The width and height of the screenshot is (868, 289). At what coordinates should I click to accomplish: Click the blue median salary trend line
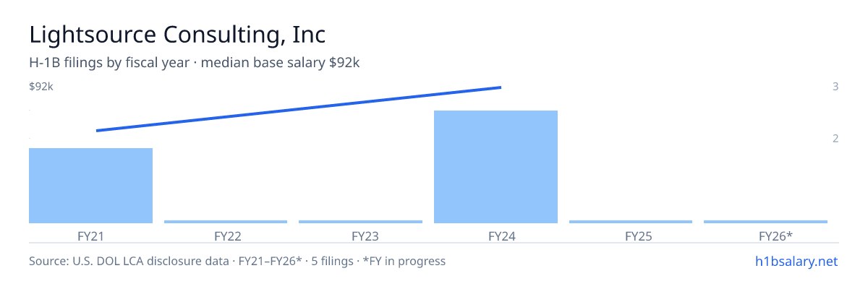(x=298, y=109)
